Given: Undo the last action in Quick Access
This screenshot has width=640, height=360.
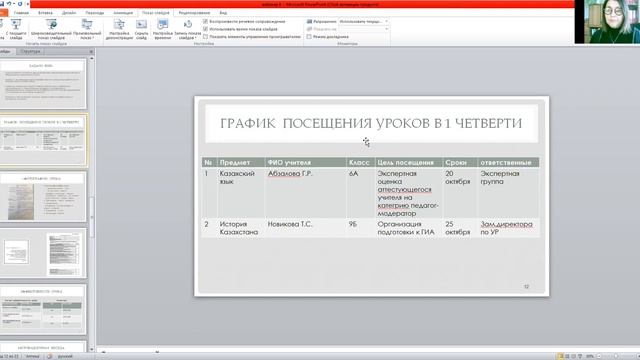Looking at the screenshot, I should pyautogui.click(x=9, y=4).
